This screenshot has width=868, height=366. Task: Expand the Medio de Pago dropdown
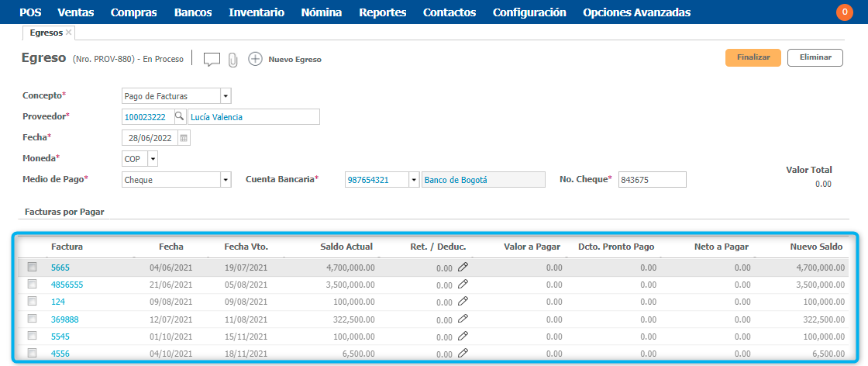[x=226, y=179]
